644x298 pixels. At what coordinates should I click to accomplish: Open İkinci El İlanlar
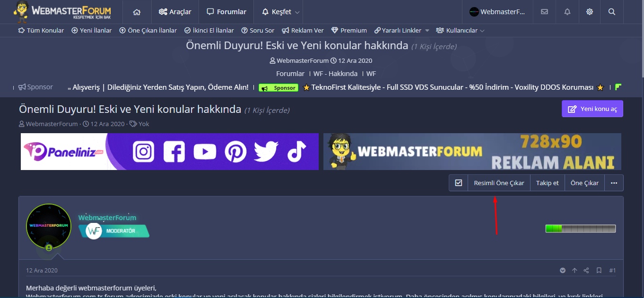(x=209, y=30)
